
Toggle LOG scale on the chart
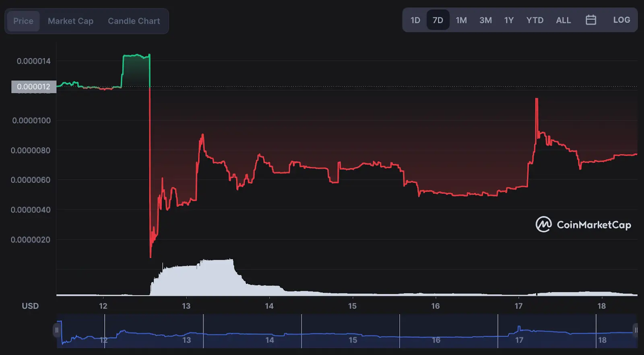coord(621,20)
